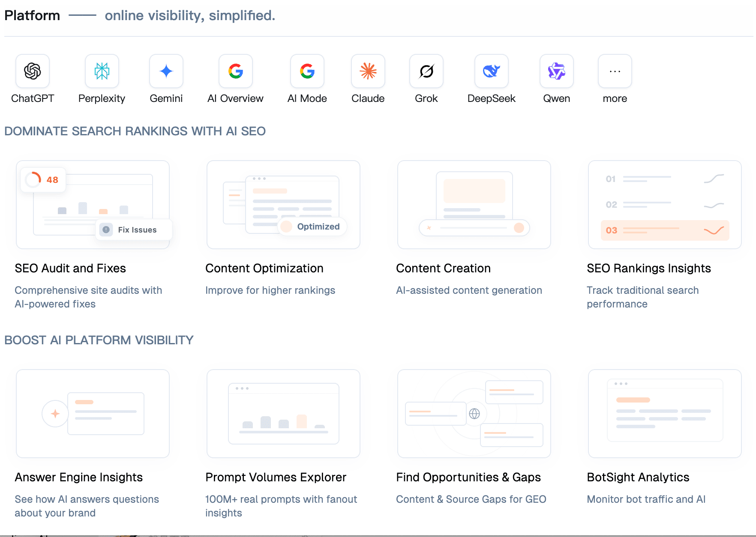Click the "DOMINATE SEARCH RANKINGS WITH AI SEO" heading
756x537 pixels.
(x=135, y=131)
